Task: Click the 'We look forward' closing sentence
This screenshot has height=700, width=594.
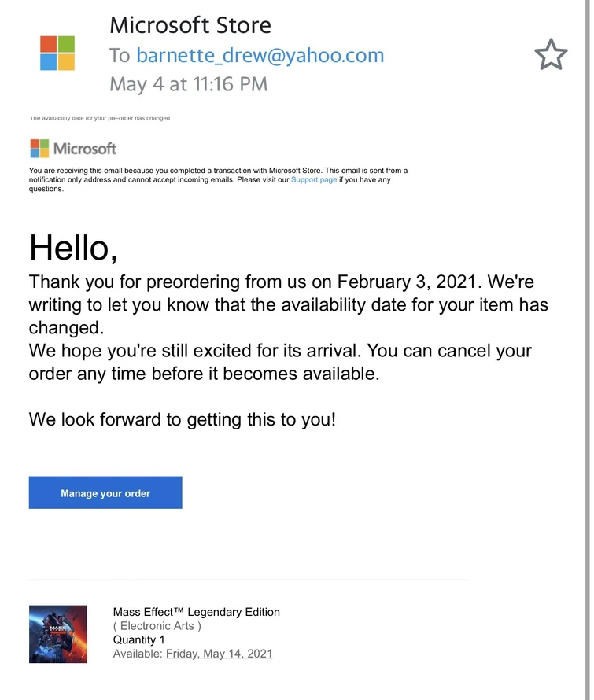Action: coord(182,419)
